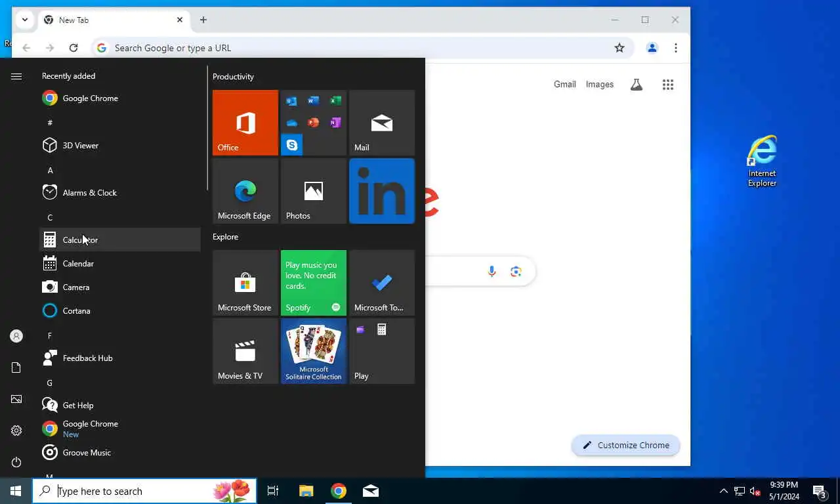Select the New Tab tab in Chrome
This screenshot has height=504, width=840.
point(114,20)
